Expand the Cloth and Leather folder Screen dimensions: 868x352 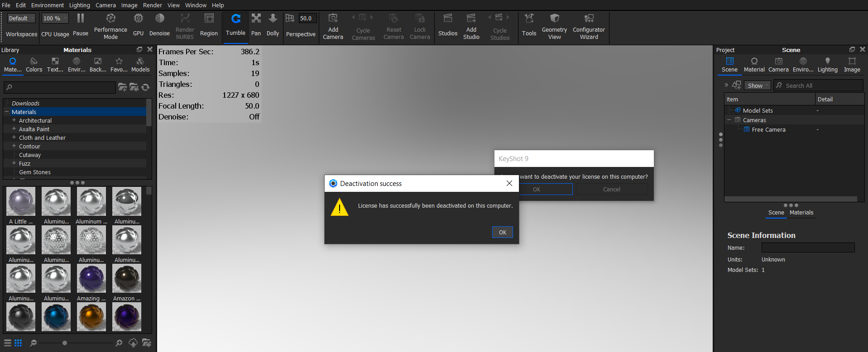[x=14, y=138]
